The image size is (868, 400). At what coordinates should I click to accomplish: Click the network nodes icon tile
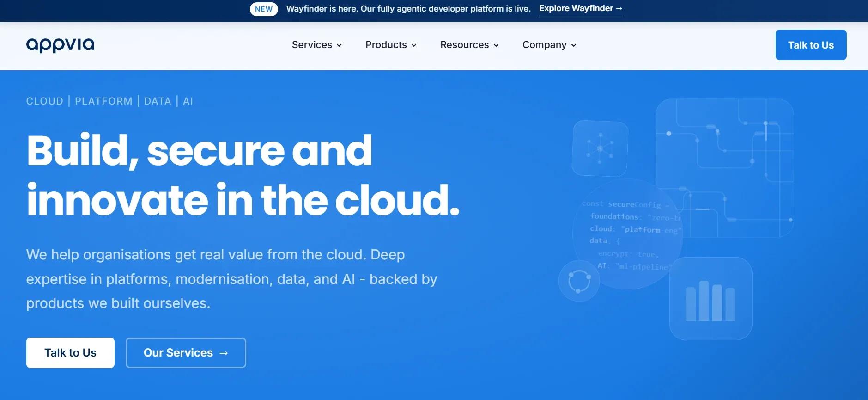(x=600, y=148)
